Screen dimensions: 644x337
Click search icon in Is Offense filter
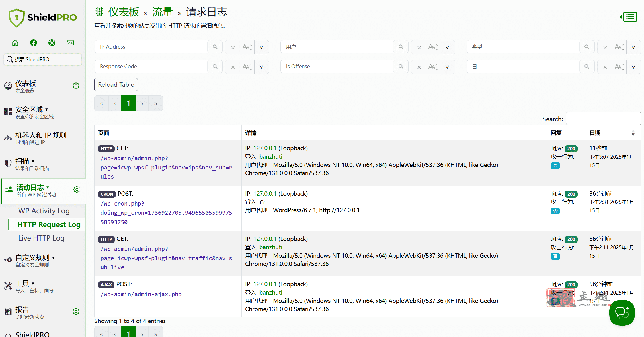point(401,67)
